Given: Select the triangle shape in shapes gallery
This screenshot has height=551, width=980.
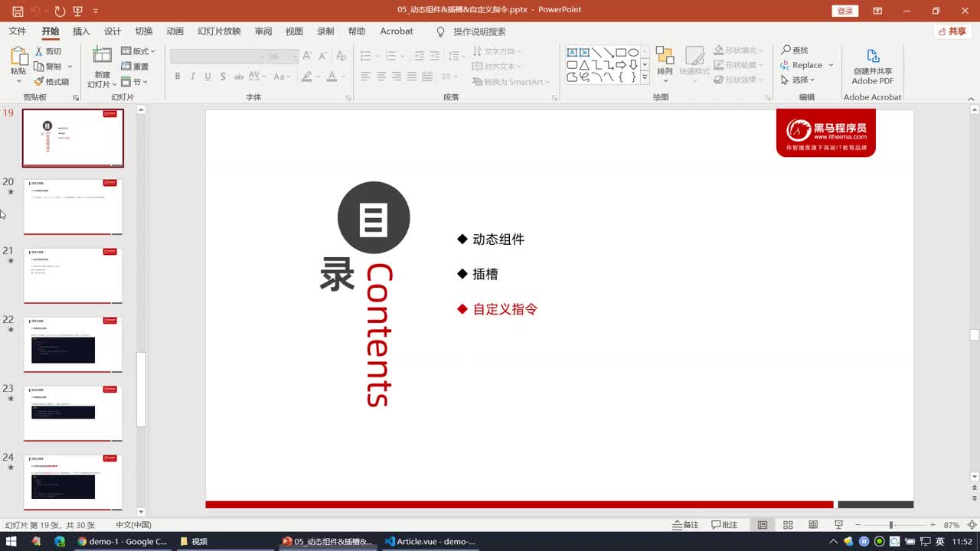Looking at the screenshot, I should pyautogui.click(x=584, y=65).
